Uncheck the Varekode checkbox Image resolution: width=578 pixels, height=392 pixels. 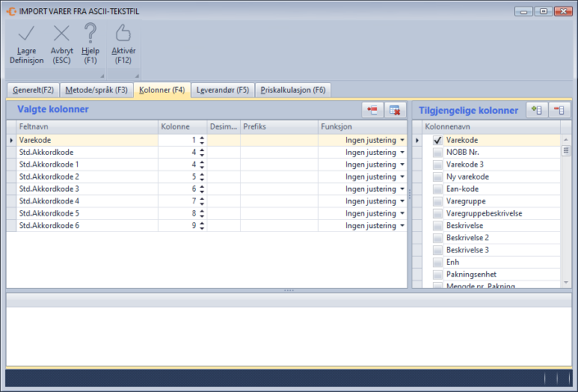coord(438,140)
